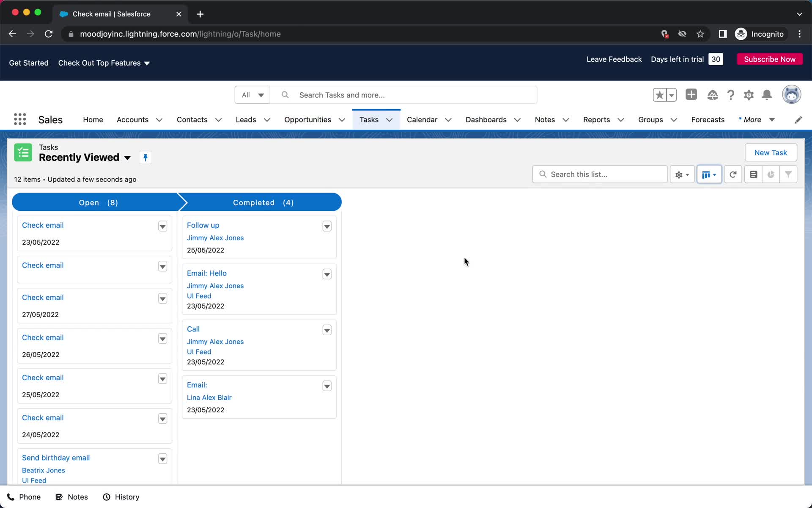Open the App Launcher grid icon
812x508 pixels.
tap(20, 119)
